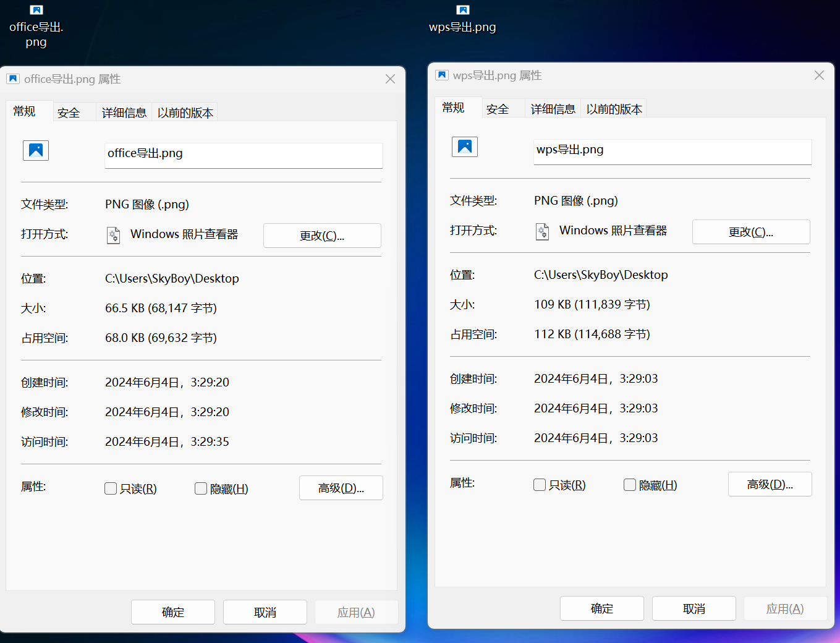Click 修改时间 value in wps导出.png dialog
This screenshot has height=643, width=840.
coord(596,408)
